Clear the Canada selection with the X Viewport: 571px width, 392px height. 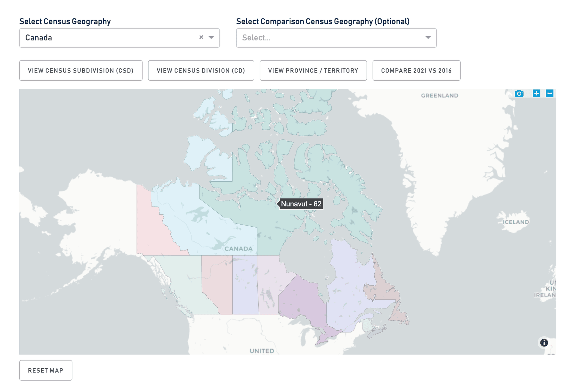(201, 37)
